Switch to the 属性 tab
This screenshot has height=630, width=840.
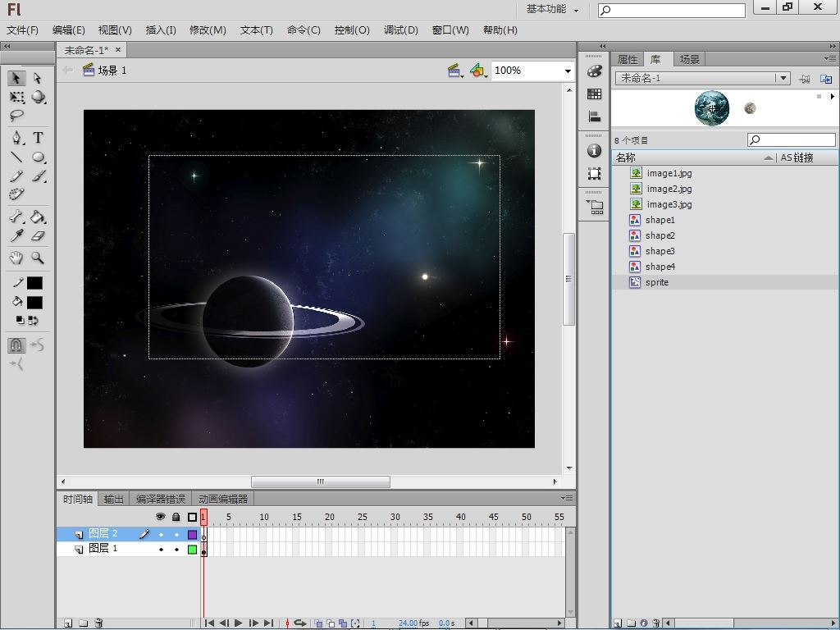pos(628,59)
